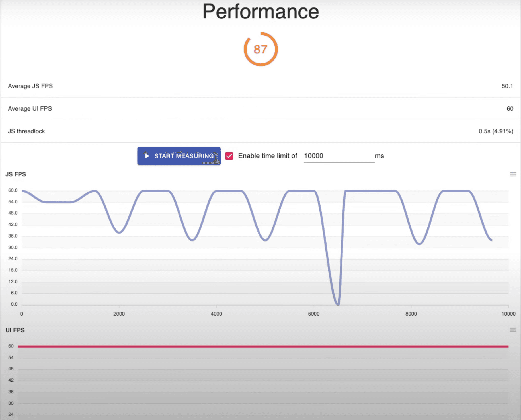Click the 10000 x-axis label
This screenshot has height=420, width=521.
(508, 314)
